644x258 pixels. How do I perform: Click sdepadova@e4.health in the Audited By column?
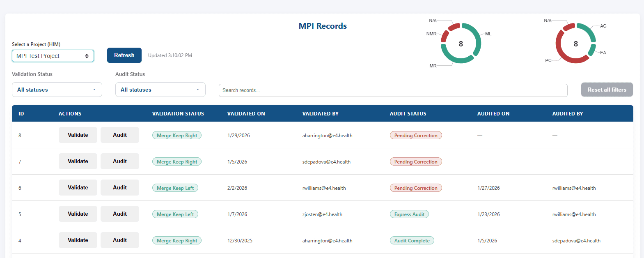(x=576, y=241)
